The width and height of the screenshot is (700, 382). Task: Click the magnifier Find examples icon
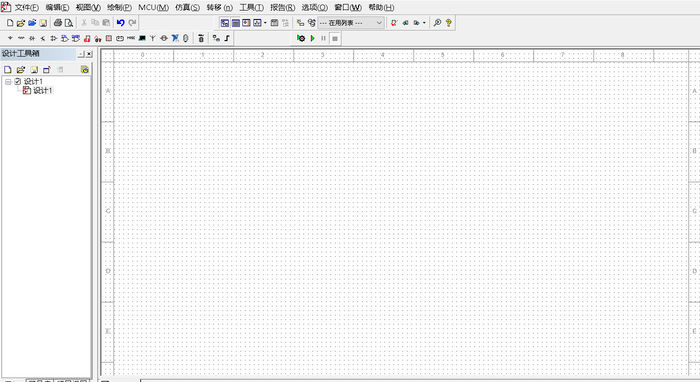438,23
